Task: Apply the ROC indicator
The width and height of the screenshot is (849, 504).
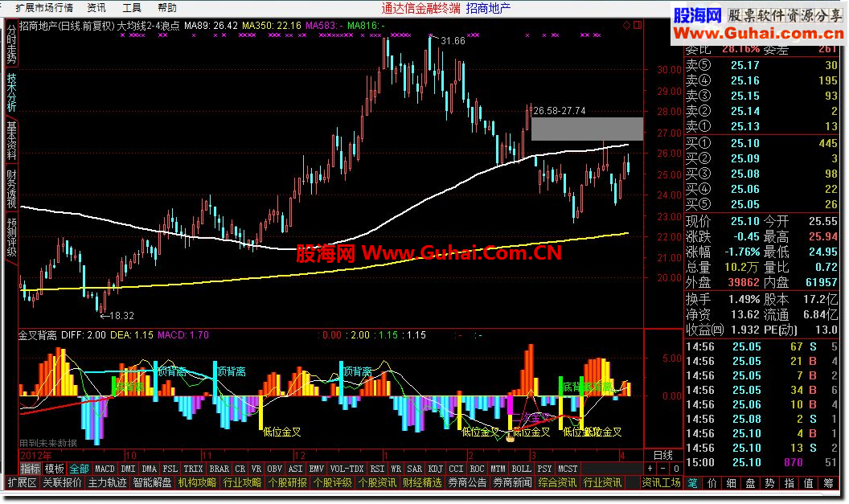Action: (477, 469)
